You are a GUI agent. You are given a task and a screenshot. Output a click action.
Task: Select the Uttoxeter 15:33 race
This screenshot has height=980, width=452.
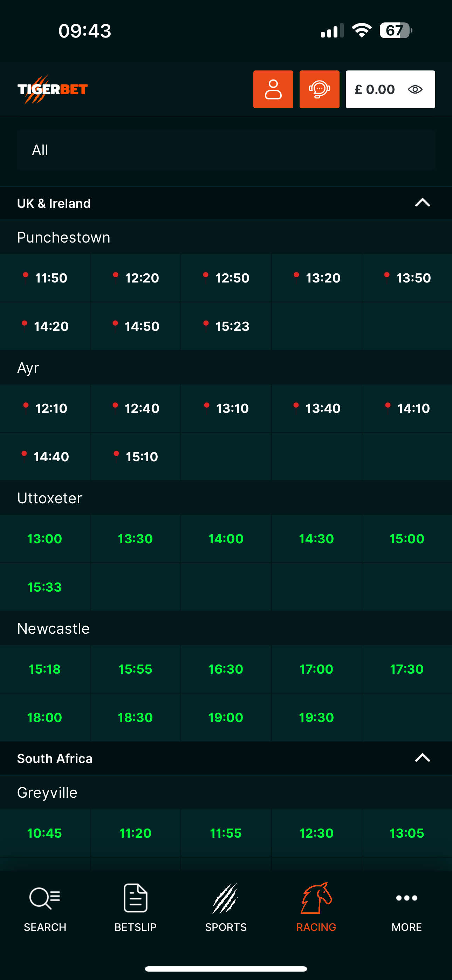45,587
